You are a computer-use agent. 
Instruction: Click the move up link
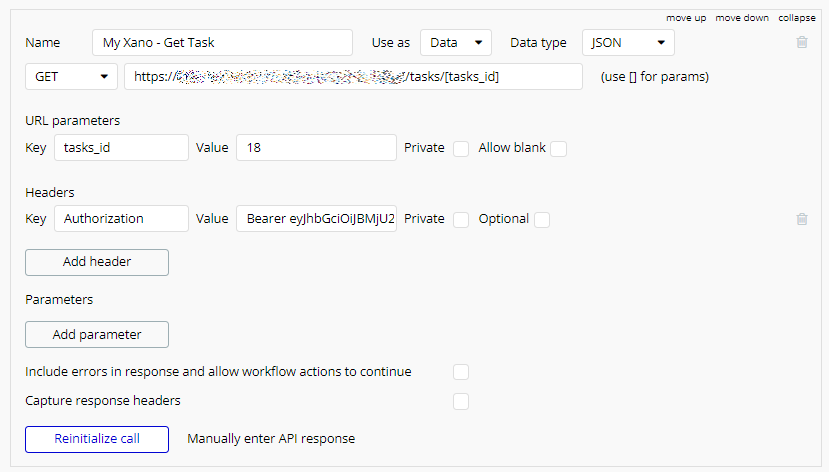click(686, 19)
